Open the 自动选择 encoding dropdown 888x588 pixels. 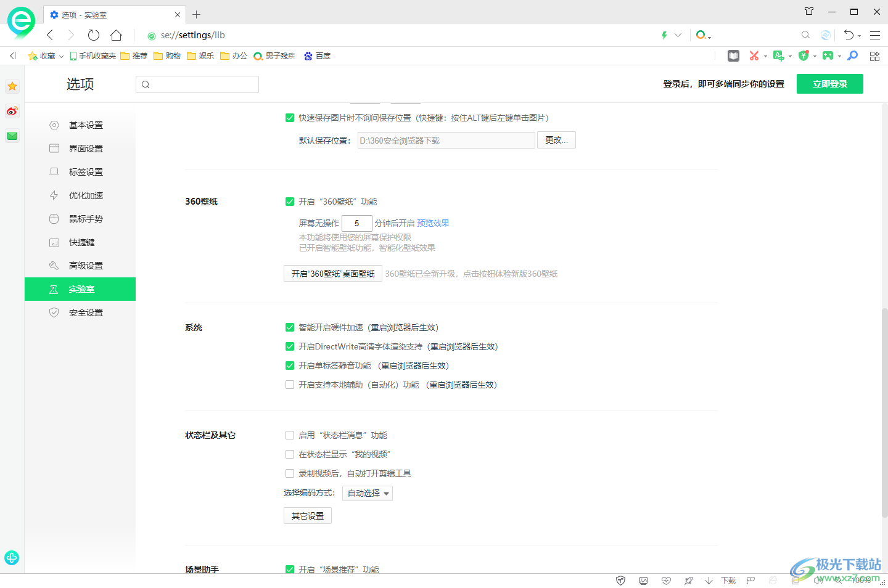(368, 493)
